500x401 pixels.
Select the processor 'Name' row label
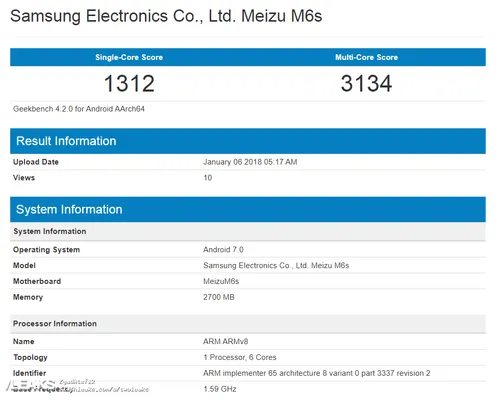click(x=23, y=342)
